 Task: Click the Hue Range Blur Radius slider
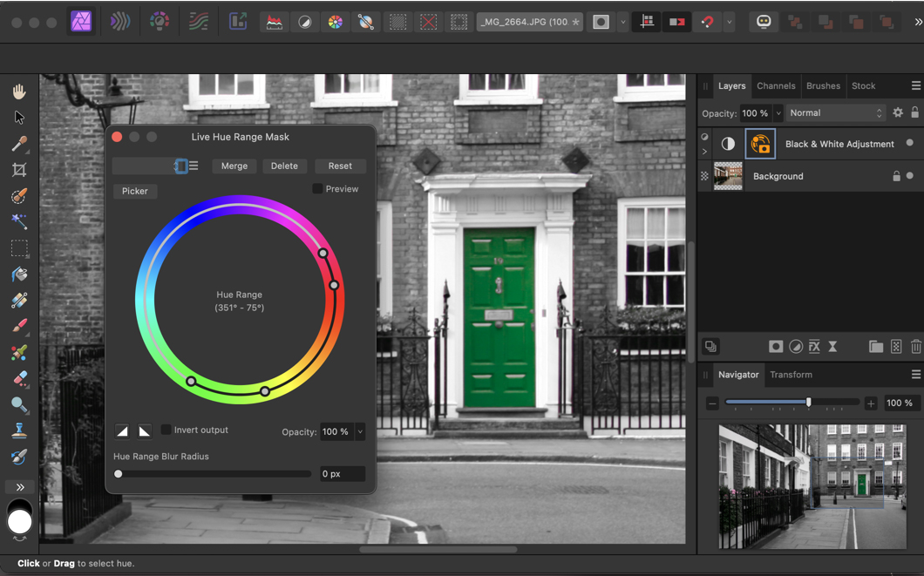point(213,474)
